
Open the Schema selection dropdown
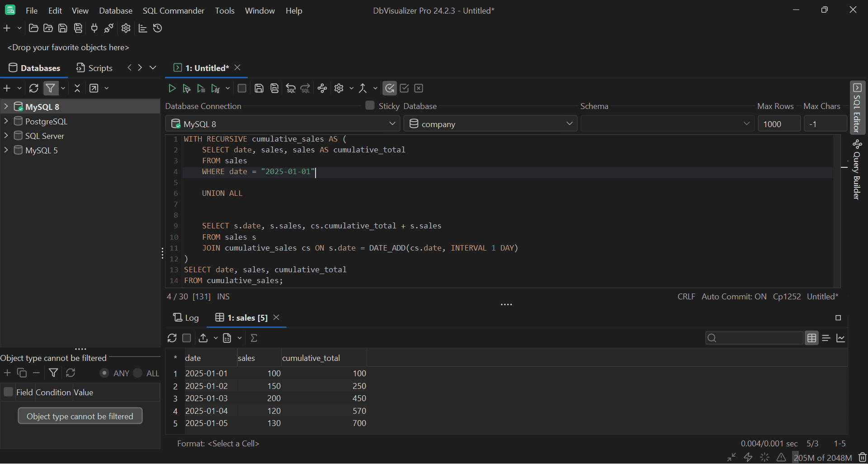click(x=746, y=123)
